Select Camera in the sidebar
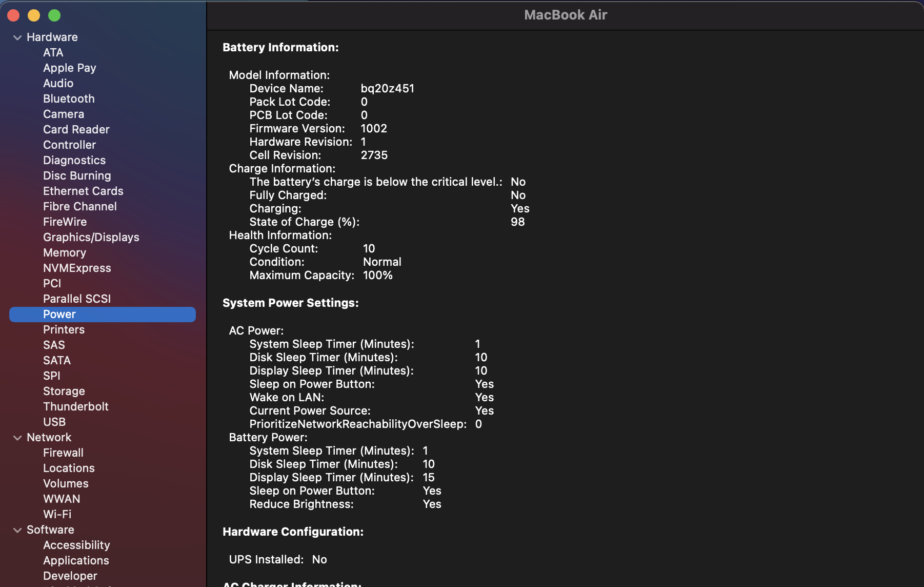Viewport: 924px width, 587px height. tap(64, 114)
